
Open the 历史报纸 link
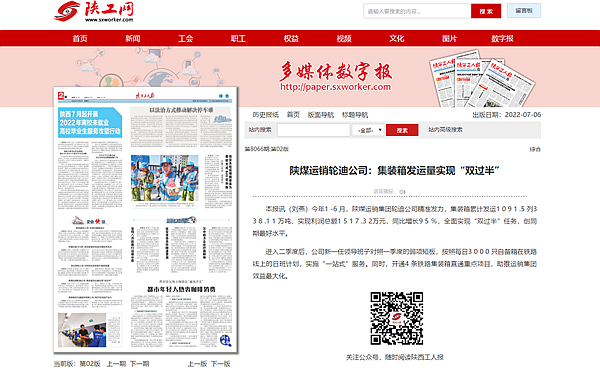coord(266,115)
